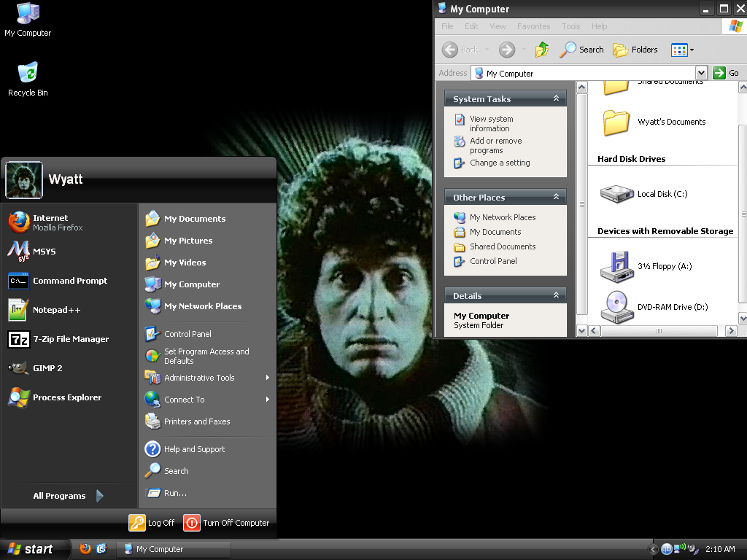Viewport: 747px width, 560px height.
Task: Click Add or remove programs link
Action: (x=495, y=145)
